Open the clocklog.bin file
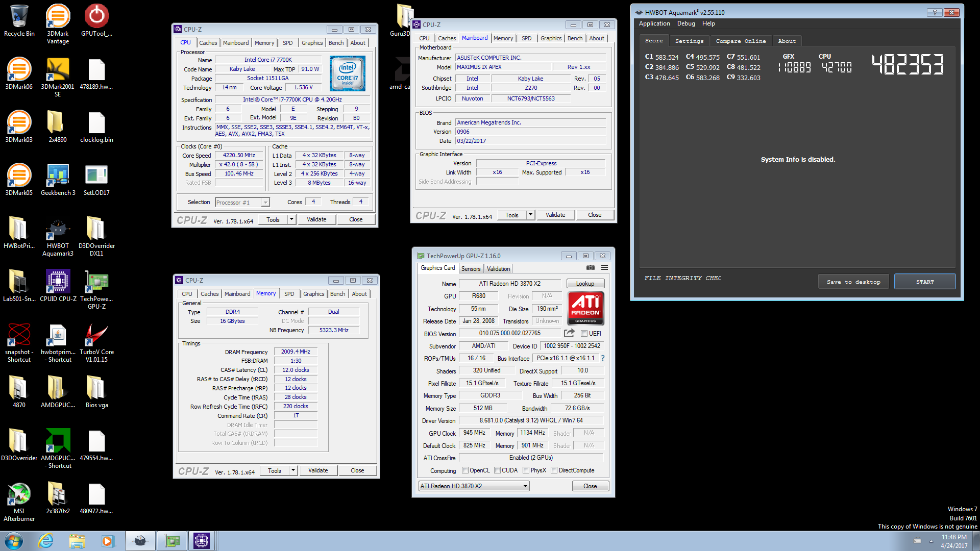The height and width of the screenshot is (551, 980). coord(96,127)
